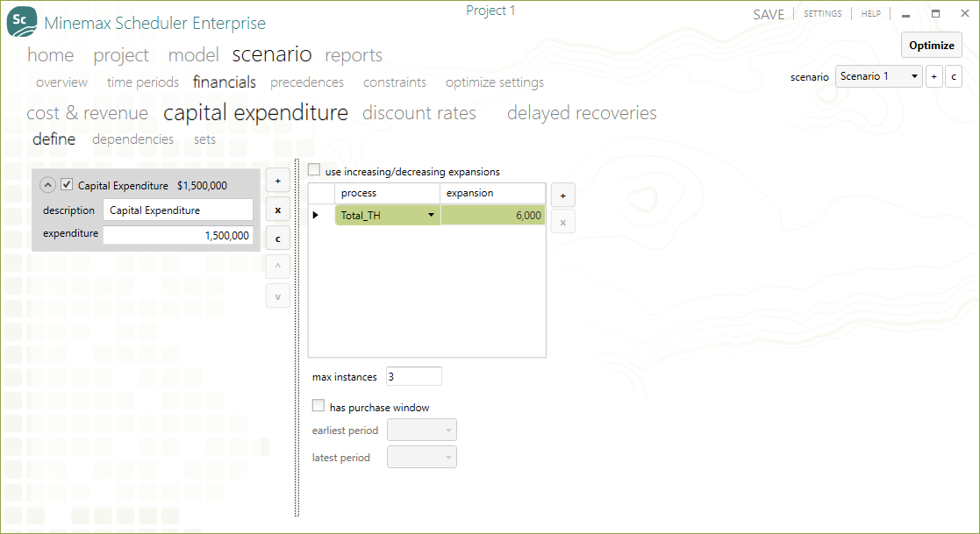Open the delayed recoveries section
980x534 pixels.
click(x=582, y=113)
